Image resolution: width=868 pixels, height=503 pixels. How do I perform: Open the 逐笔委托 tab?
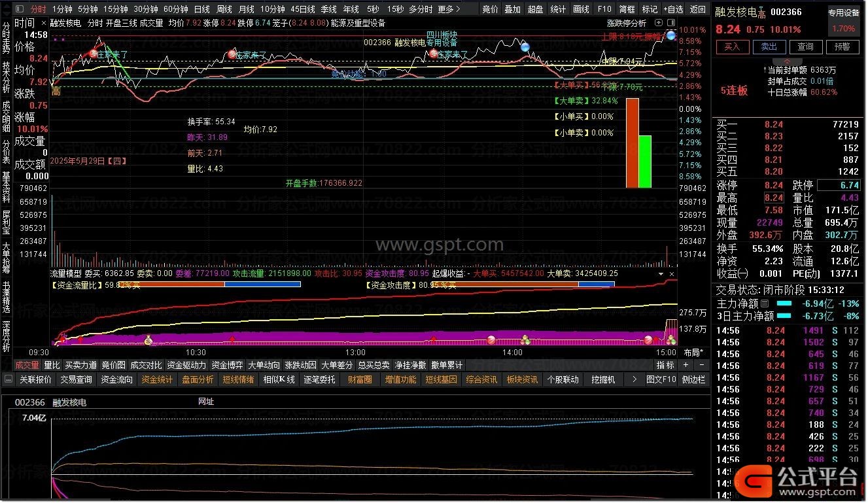pyautogui.click(x=320, y=379)
